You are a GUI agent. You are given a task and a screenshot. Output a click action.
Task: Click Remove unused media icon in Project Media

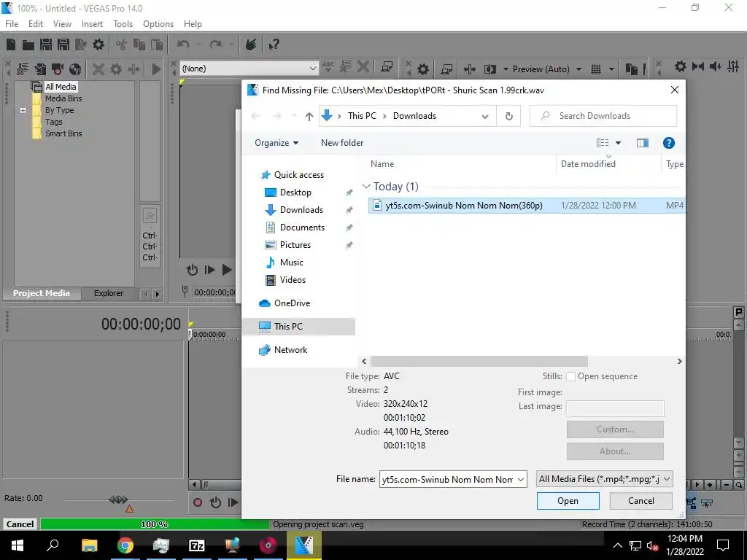tap(23, 69)
